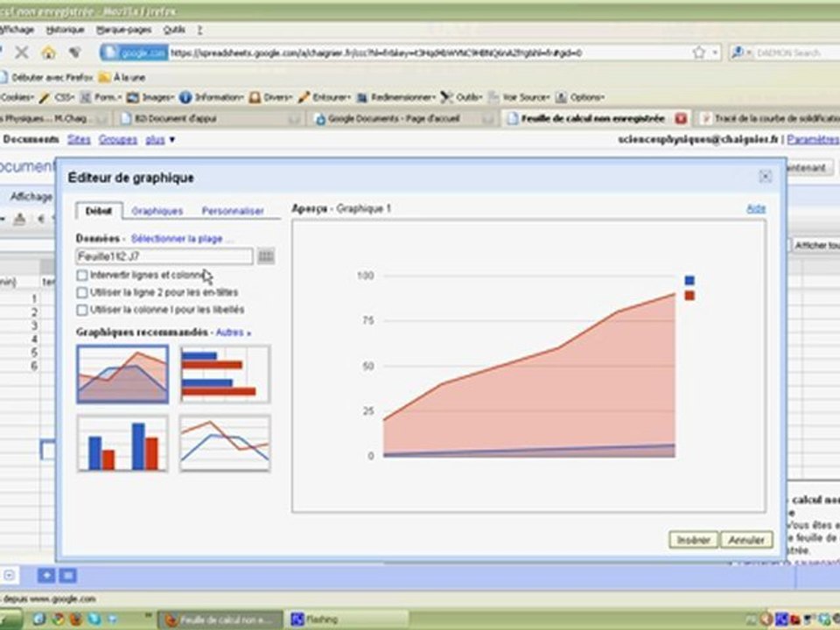Viewport: 840px width, 630px height.
Task: Switch to Tracé de la courbe tab
Action: [770, 118]
